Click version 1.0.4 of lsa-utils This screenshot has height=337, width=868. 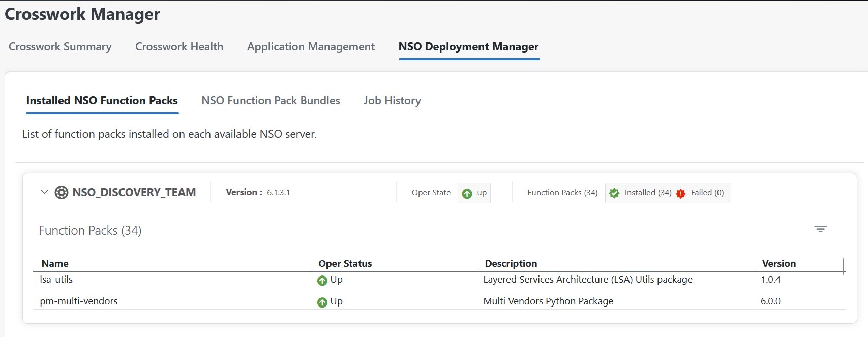[x=770, y=279]
